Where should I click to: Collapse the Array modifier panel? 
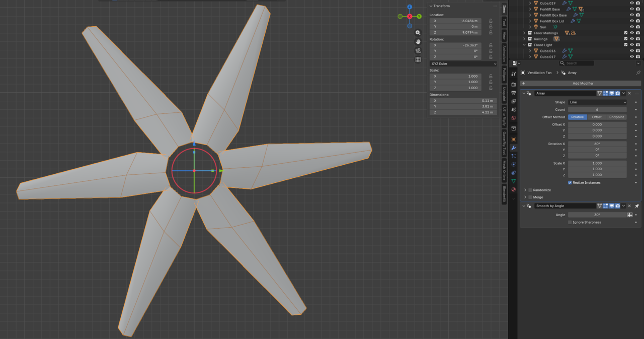coord(524,93)
